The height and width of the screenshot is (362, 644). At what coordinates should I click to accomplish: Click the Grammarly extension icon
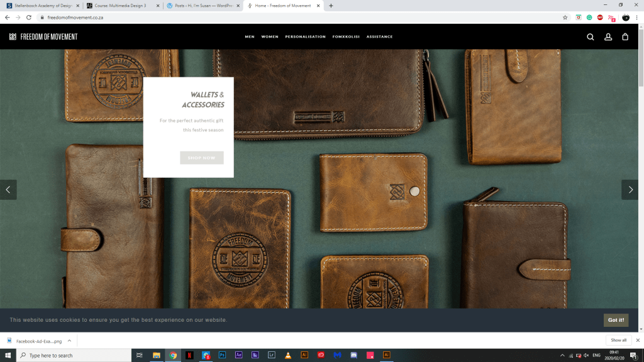coord(589,18)
